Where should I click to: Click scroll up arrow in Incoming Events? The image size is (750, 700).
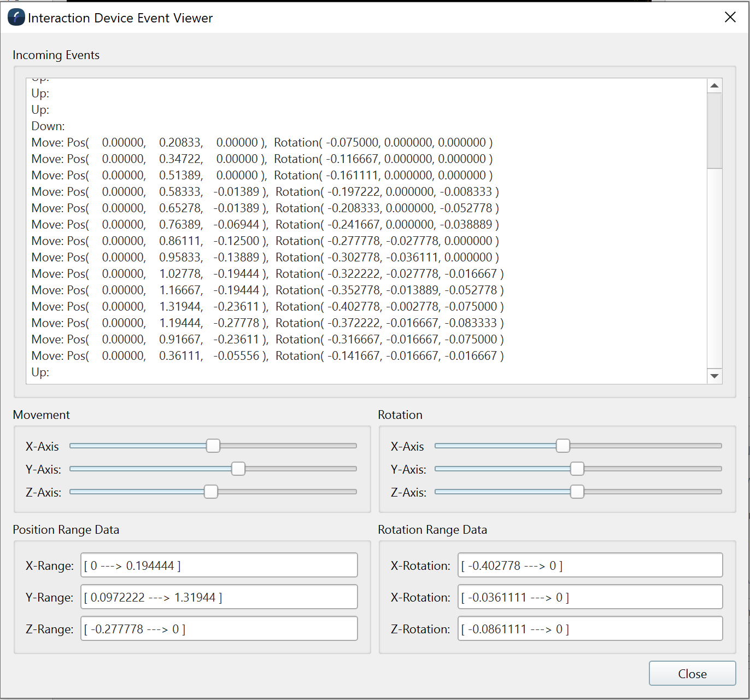pos(714,86)
